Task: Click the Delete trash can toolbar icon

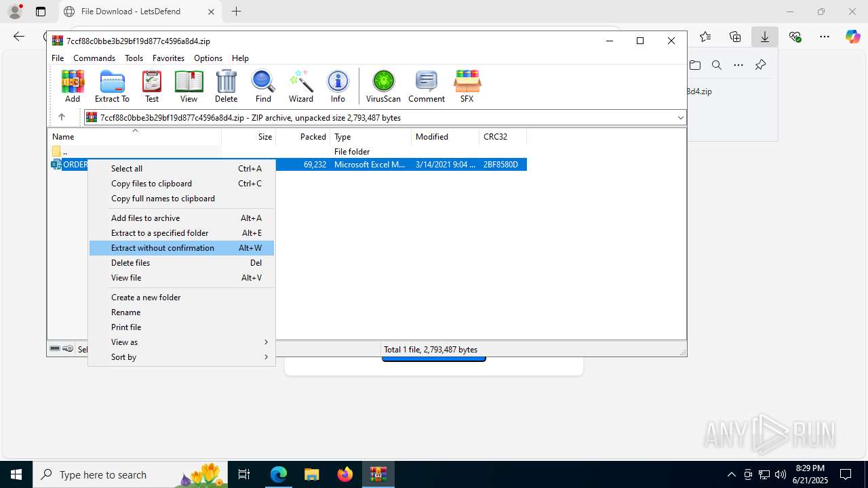Action: [x=226, y=86]
